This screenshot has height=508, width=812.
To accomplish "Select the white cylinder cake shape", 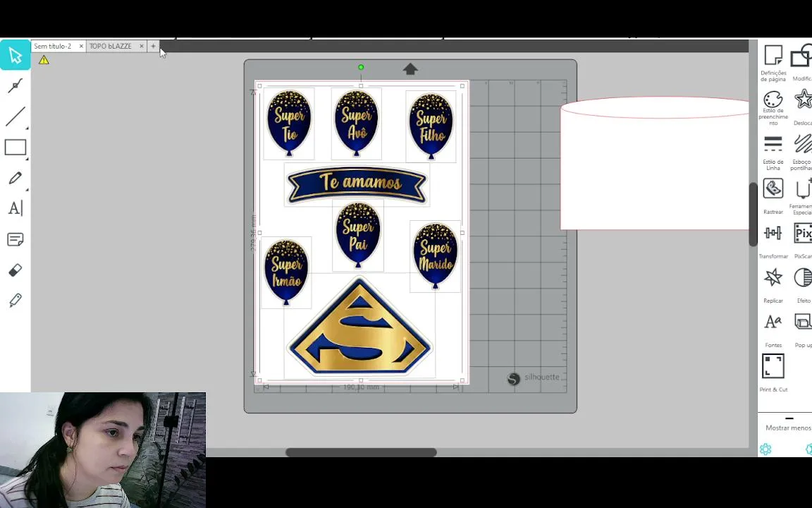I will (x=655, y=163).
